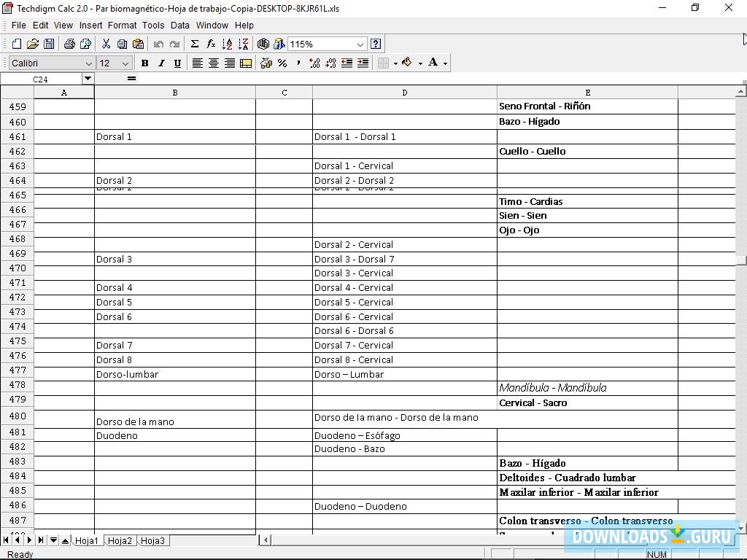Image resolution: width=747 pixels, height=560 pixels.
Task: Select the AutoSum tool
Action: [x=195, y=44]
